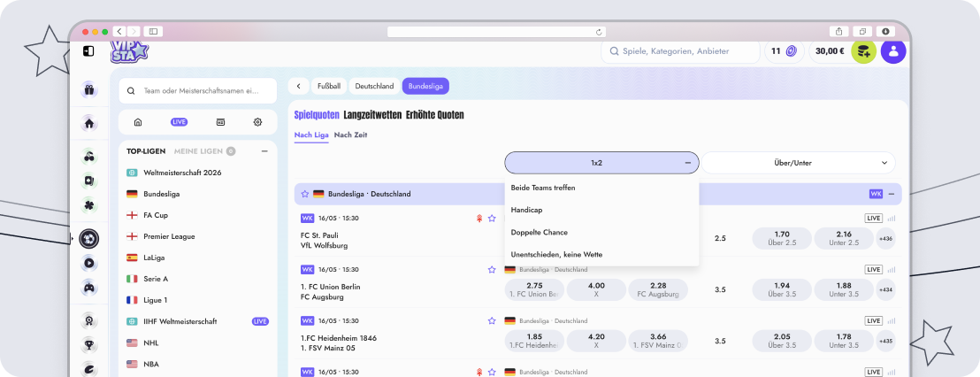Open the gift bonuses icon in the sidebar
This screenshot has height=377, width=980.
[89, 89]
